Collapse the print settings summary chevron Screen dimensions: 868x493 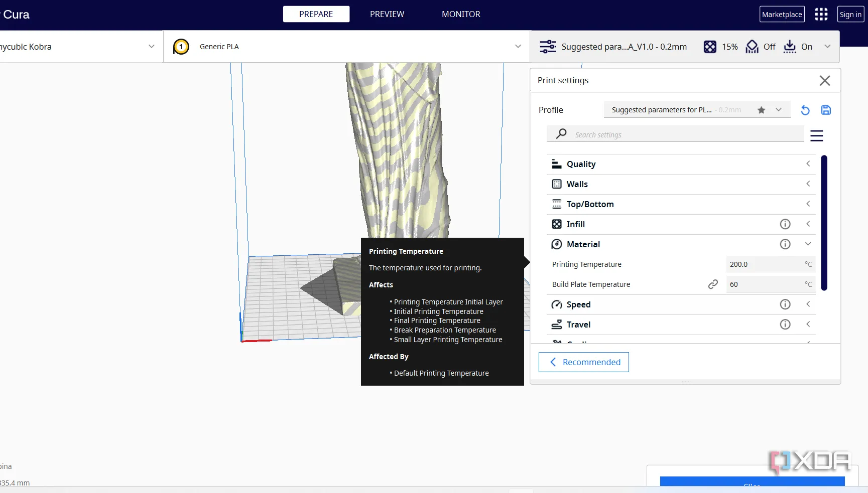point(827,46)
